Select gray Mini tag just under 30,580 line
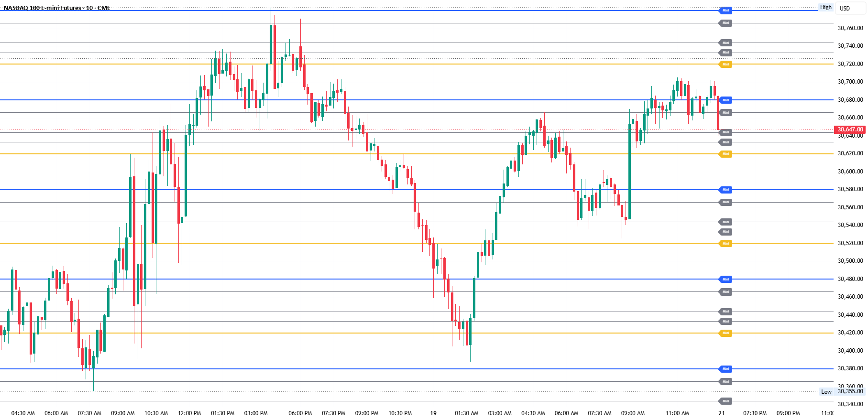Viewport: 868px width, 420px height. coord(725,202)
